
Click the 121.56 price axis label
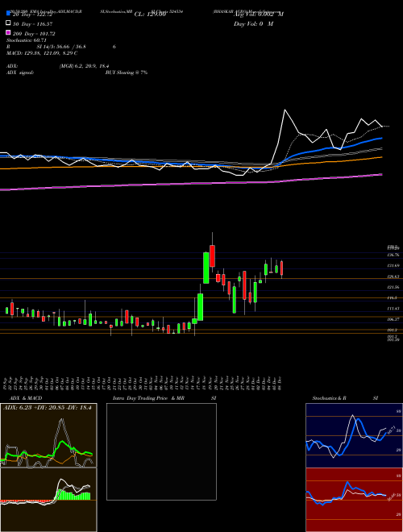click(x=393, y=288)
